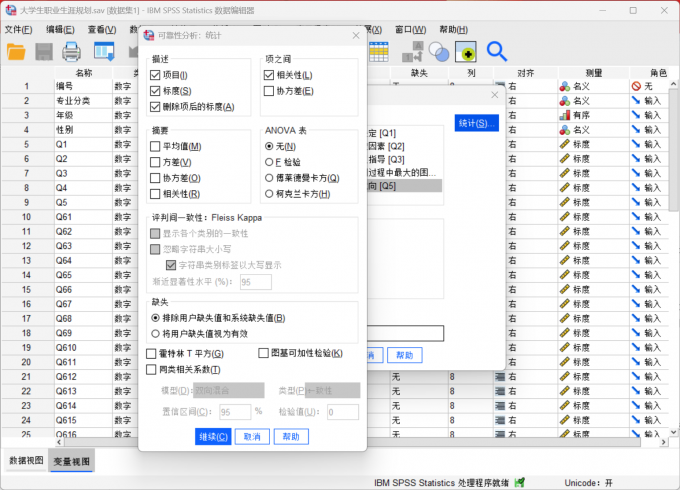Click the scale ruler icon in Q612 row
The width and height of the screenshot is (680, 490).
click(x=565, y=377)
